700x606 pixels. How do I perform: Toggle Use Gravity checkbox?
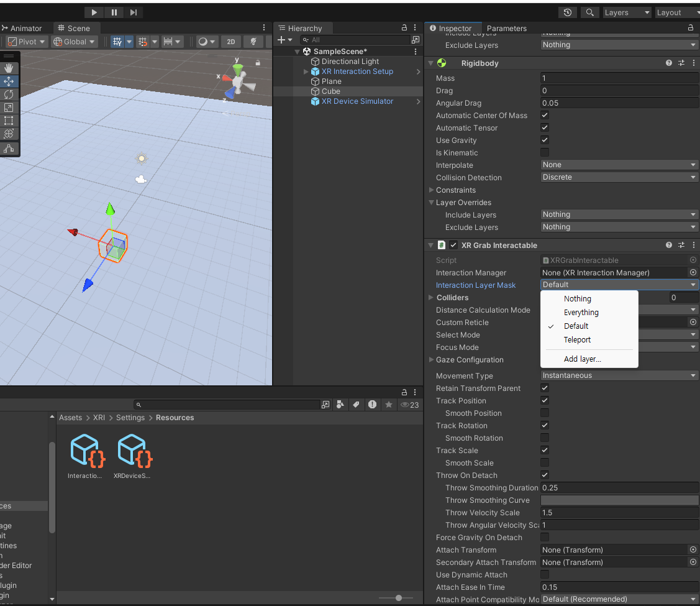545,140
